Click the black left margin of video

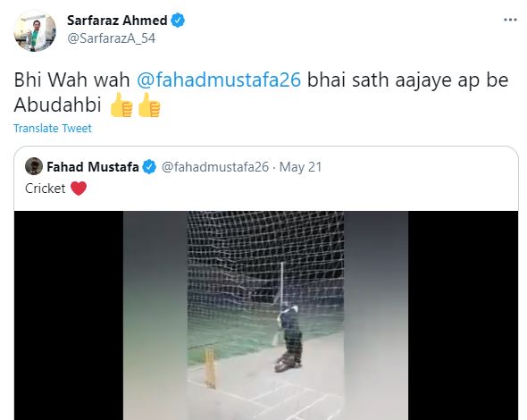coord(69,315)
